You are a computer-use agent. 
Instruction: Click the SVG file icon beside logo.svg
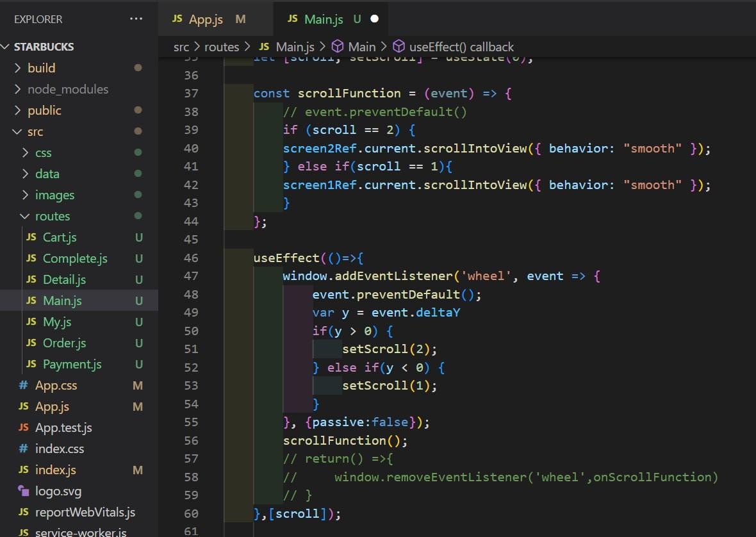coord(23,491)
